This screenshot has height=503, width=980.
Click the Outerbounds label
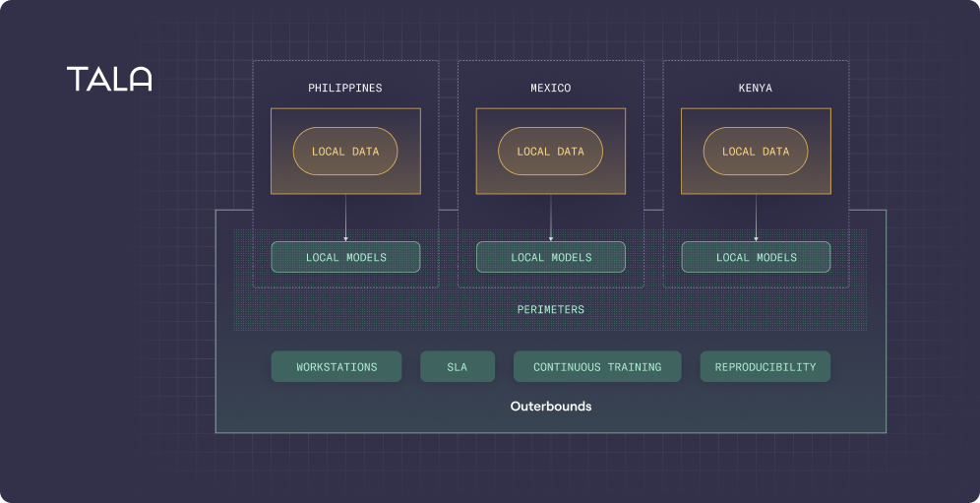(x=551, y=406)
